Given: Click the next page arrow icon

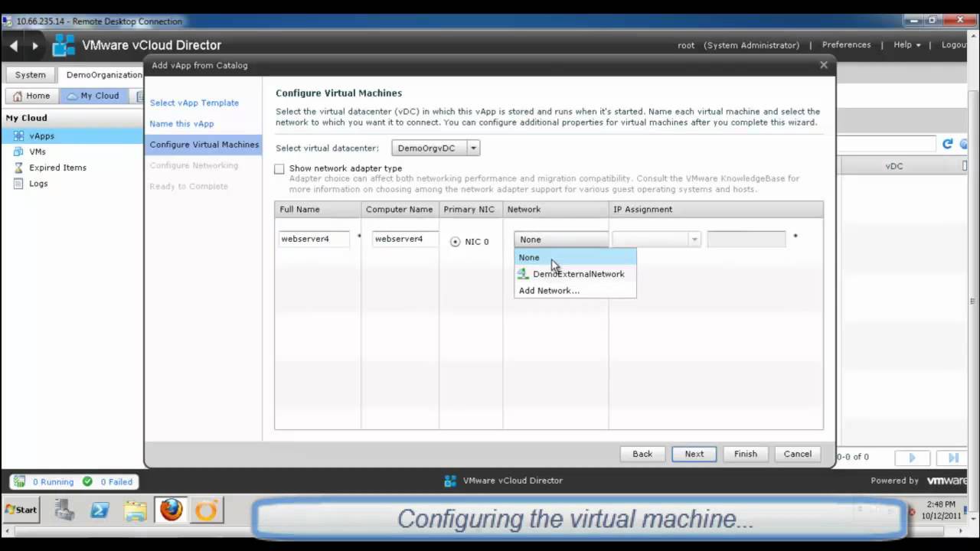Looking at the screenshot, I should coord(912,458).
